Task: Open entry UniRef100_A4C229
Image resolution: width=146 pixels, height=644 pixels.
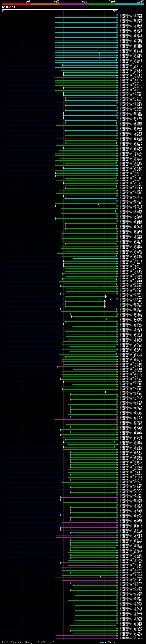Action: 131,321
